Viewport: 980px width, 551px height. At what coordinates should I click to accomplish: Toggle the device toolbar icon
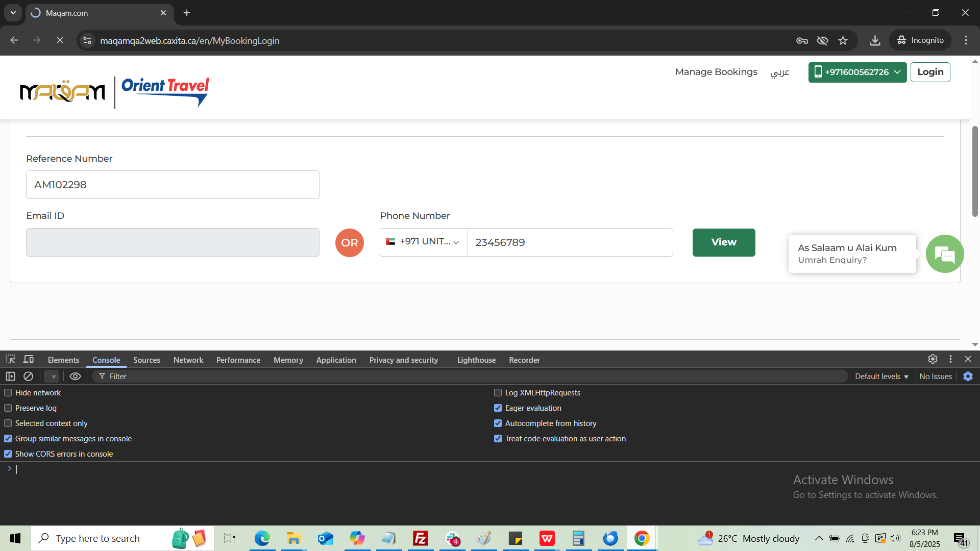(29, 359)
